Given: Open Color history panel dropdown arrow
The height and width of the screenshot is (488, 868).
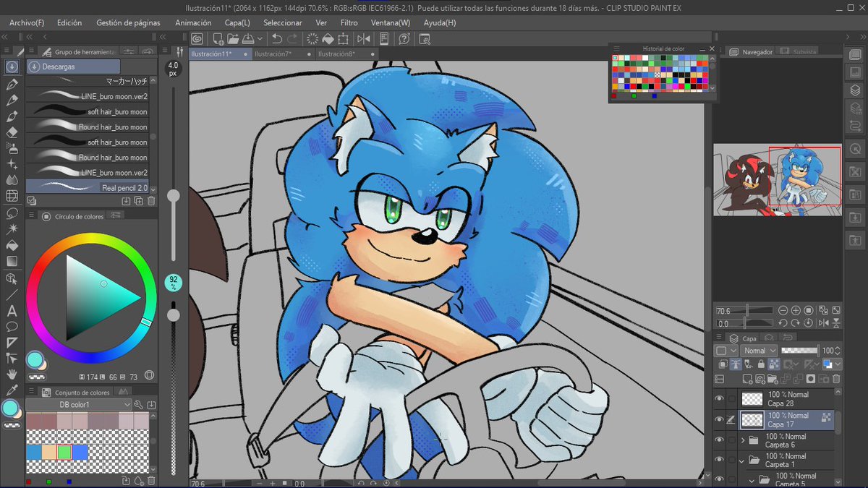Looking at the screenshot, I should point(710,87).
